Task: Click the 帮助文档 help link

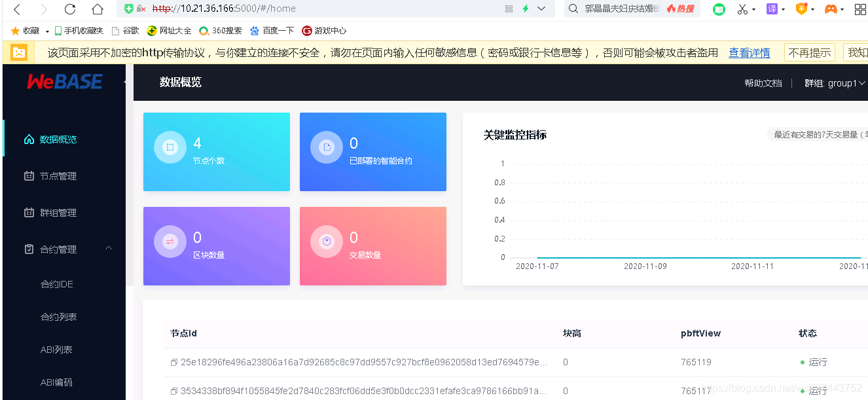Action: coord(763,83)
